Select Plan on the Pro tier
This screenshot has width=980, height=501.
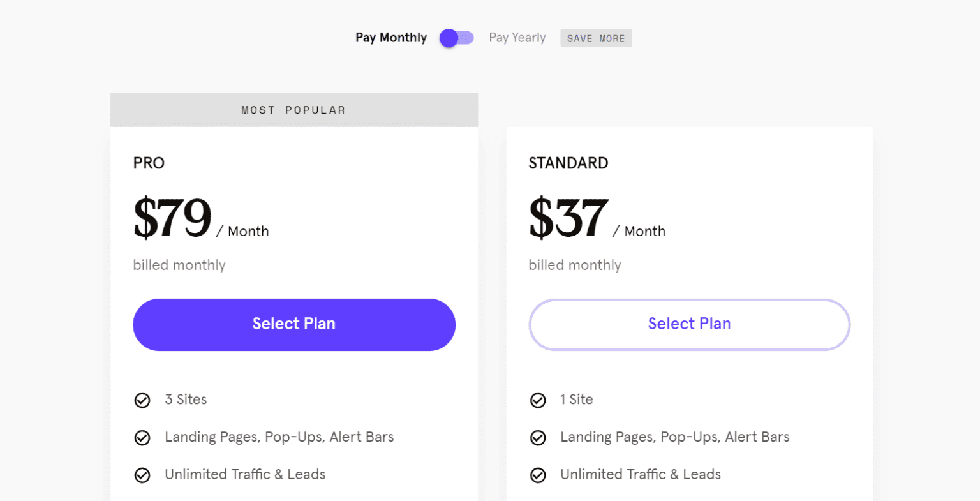point(293,324)
